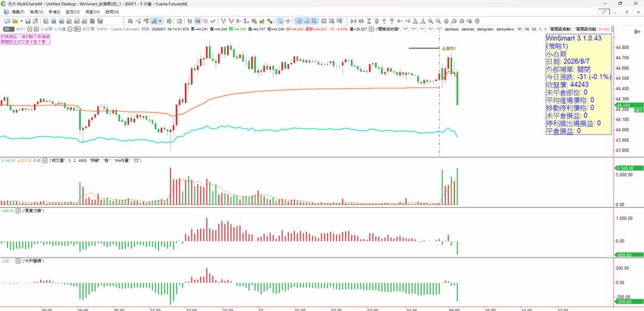Click the hourglass compress-bars icon
The image size is (644, 311).
click(369, 21)
